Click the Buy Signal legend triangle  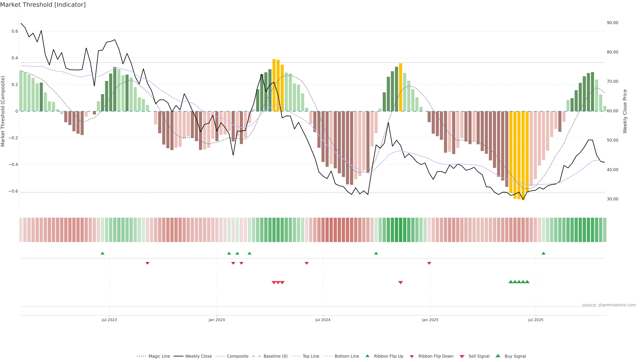(498, 356)
